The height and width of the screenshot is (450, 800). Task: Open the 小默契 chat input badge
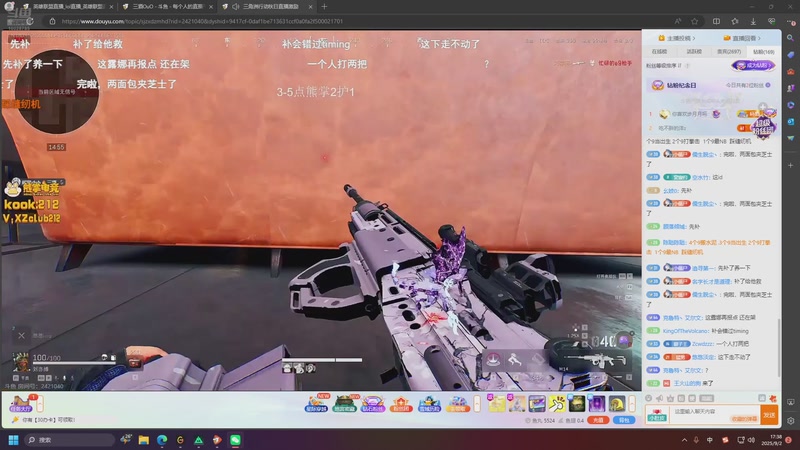coord(657,415)
